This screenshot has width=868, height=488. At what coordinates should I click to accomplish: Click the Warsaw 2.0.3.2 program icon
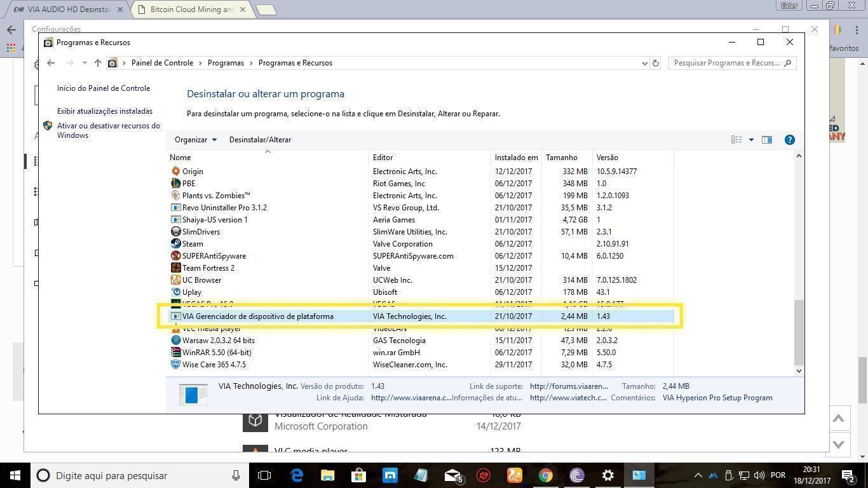click(x=176, y=340)
